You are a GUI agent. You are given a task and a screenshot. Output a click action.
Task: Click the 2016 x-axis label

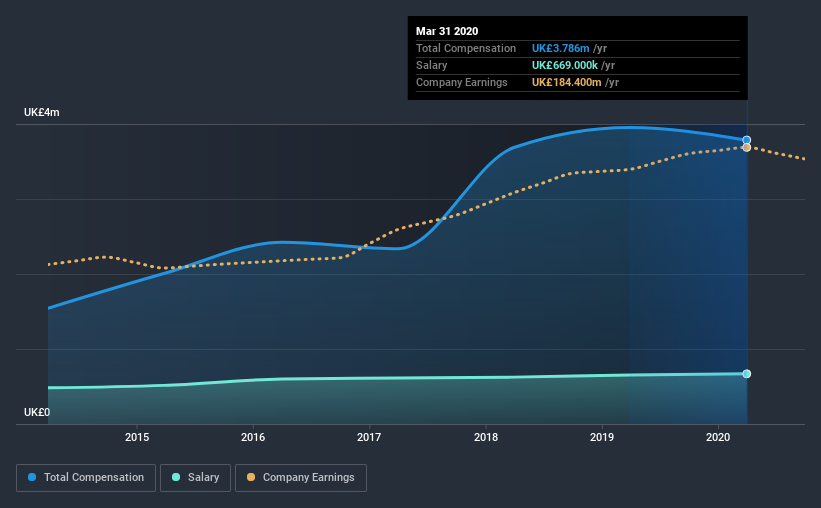253,437
